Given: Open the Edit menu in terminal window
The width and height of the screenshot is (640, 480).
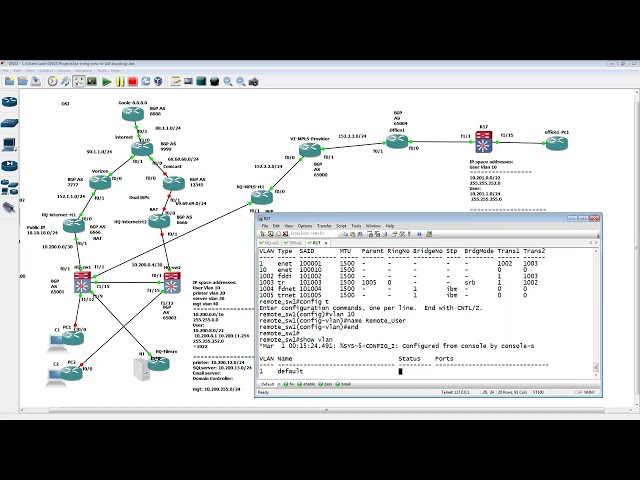Looking at the screenshot, I should [276, 226].
